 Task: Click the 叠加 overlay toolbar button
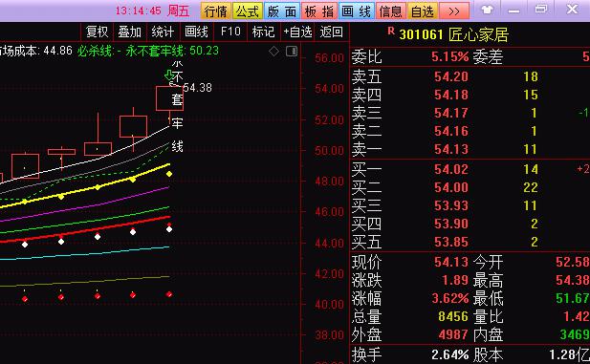(x=130, y=32)
